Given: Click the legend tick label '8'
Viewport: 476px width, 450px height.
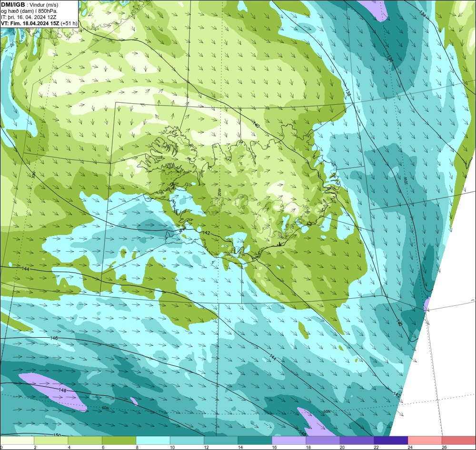Looking at the screenshot, I should click(x=137, y=447).
